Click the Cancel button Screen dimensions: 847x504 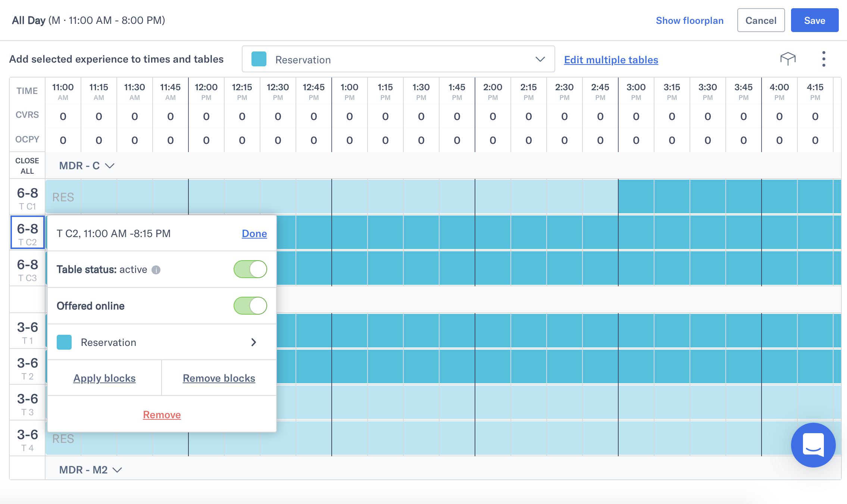point(761,20)
